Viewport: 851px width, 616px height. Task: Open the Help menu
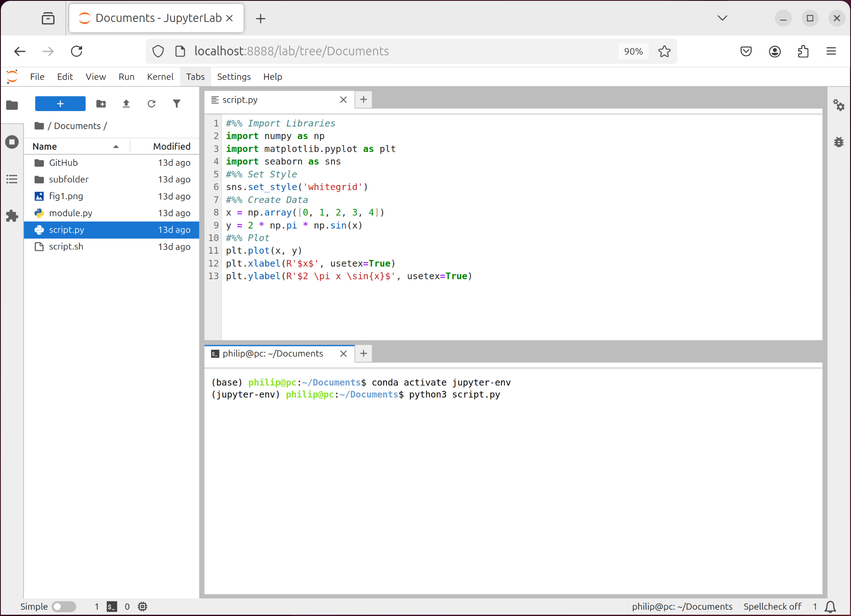click(x=273, y=77)
